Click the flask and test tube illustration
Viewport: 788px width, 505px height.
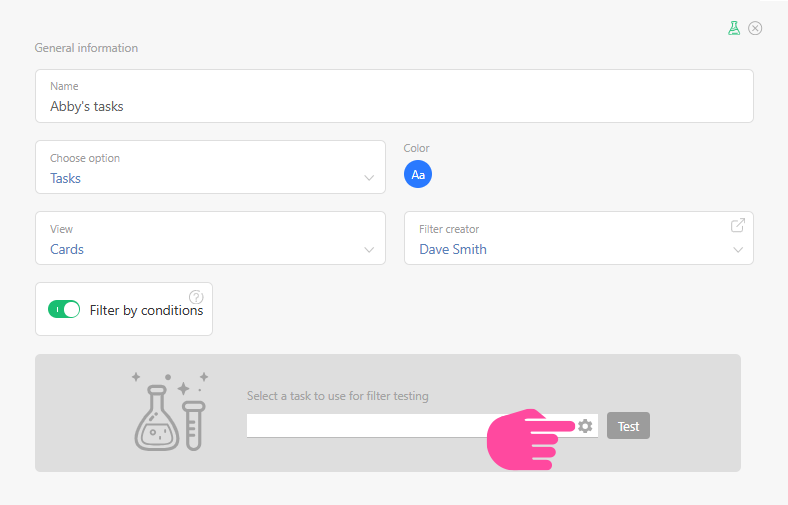click(x=170, y=410)
